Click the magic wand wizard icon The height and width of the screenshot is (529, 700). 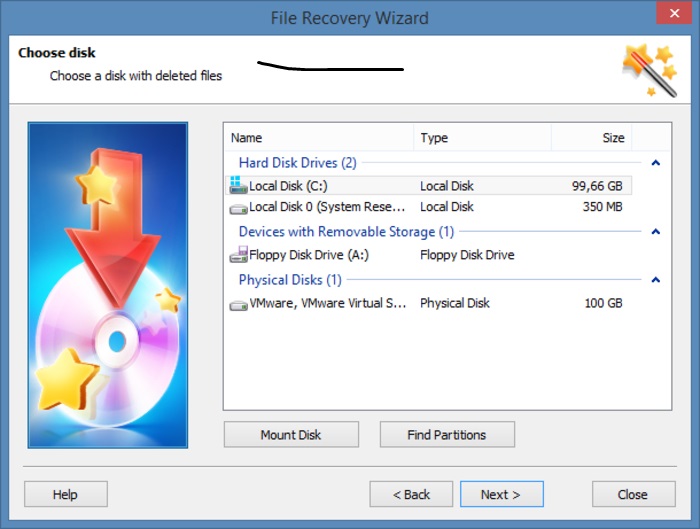650,70
